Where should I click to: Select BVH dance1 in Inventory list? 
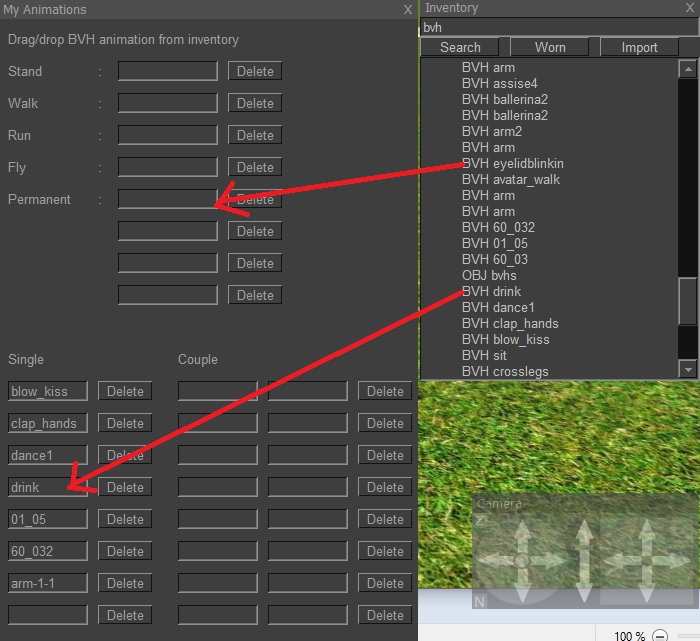498,308
